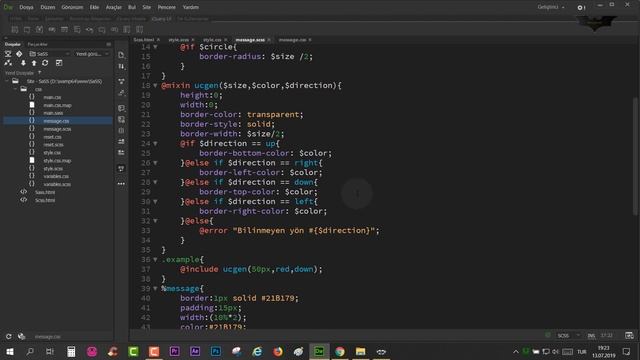Click Expand All icon on code toolbar
Image resolution: width=640 pixels, height=360 pixels.
121,81
